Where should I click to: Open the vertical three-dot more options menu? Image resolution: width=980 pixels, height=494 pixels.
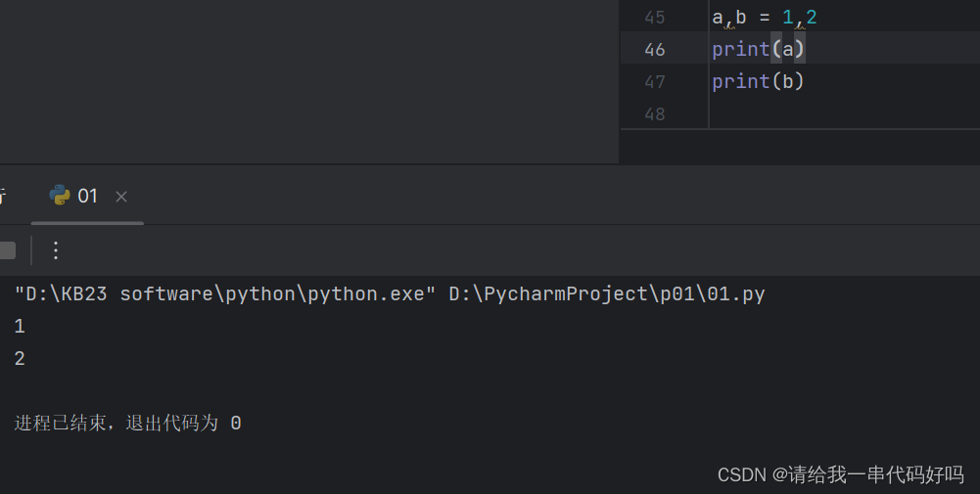pos(56,250)
